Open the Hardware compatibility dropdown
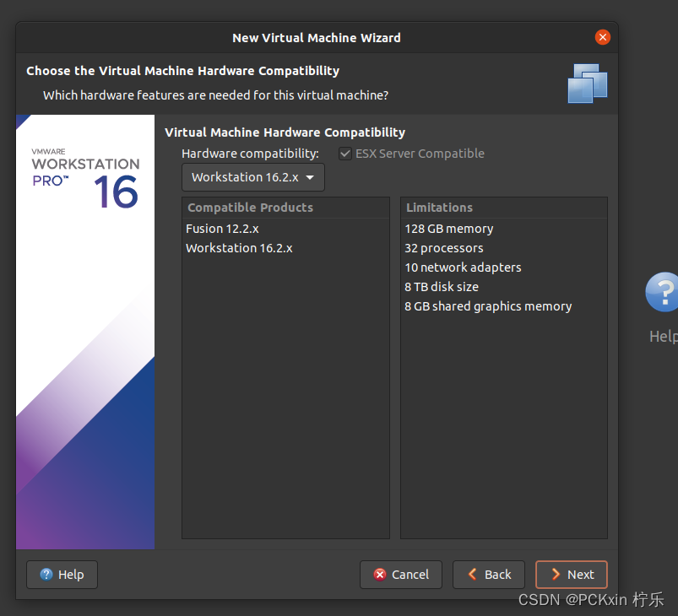678x616 pixels. click(253, 177)
